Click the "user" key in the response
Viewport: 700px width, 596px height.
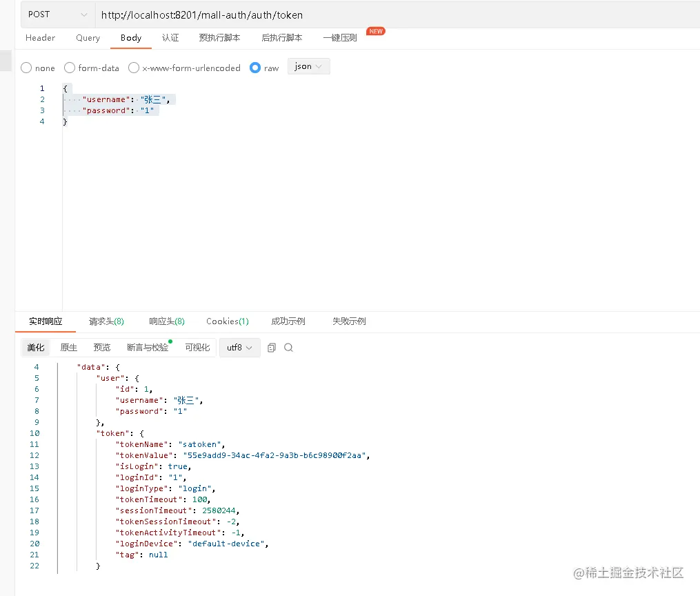(x=110, y=379)
